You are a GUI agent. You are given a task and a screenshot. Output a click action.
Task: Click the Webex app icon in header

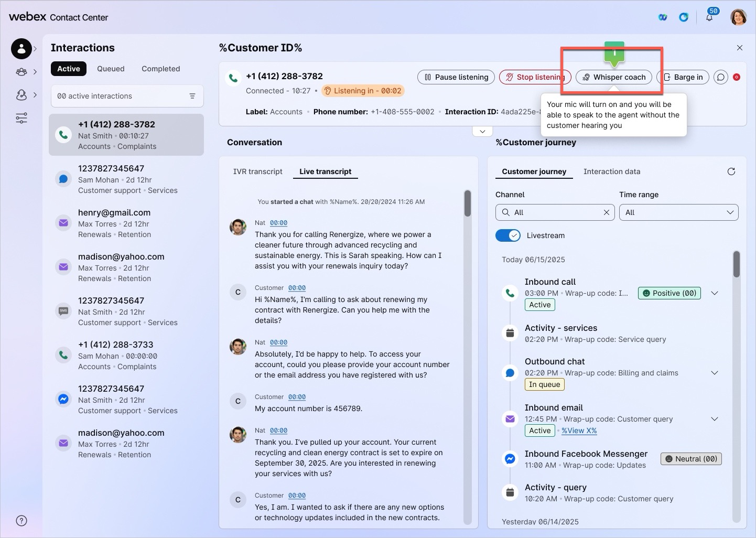(x=663, y=17)
